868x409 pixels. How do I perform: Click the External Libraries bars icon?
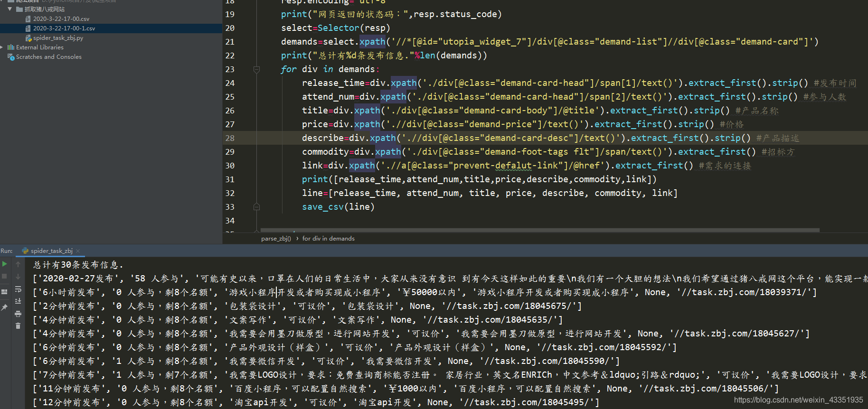point(11,47)
